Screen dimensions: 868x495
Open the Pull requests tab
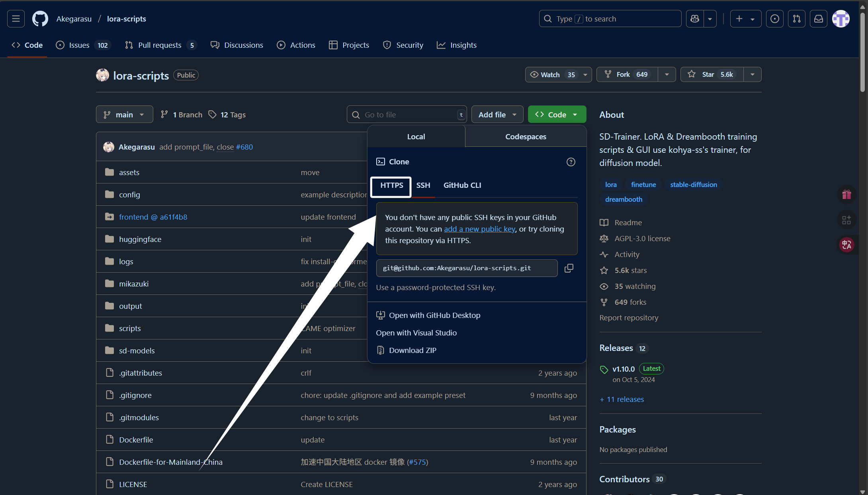[x=161, y=45]
